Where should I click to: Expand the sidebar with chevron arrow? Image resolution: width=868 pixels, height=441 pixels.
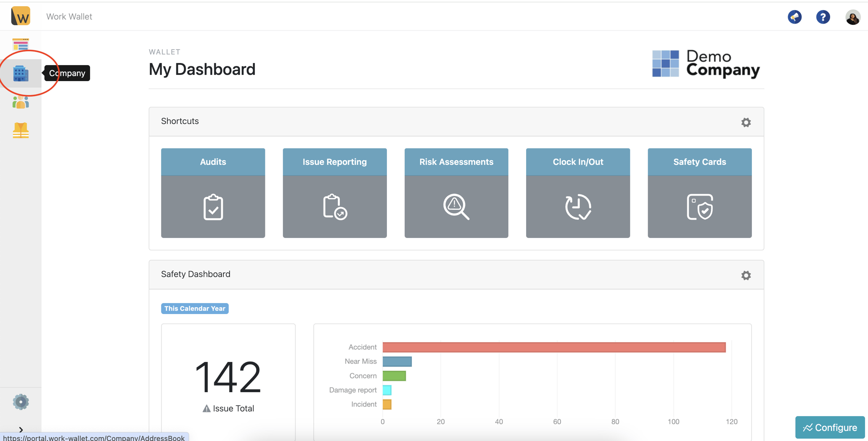pyautogui.click(x=21, y=430)
